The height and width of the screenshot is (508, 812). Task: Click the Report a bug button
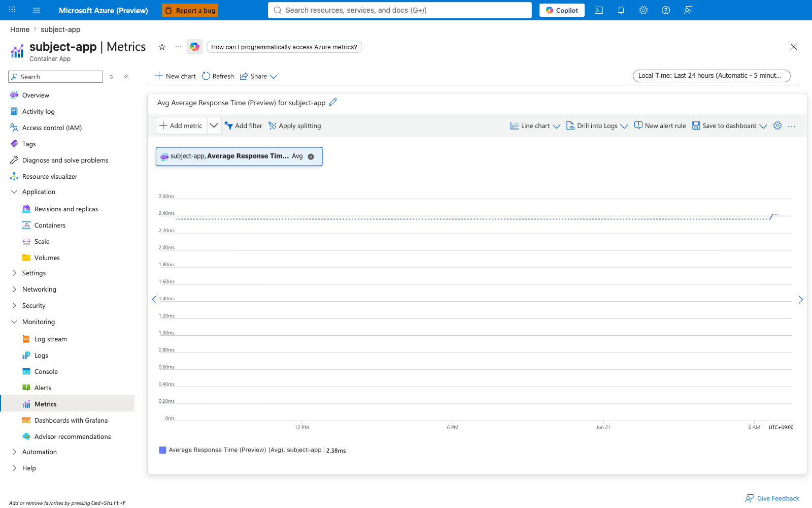[190, 10]
